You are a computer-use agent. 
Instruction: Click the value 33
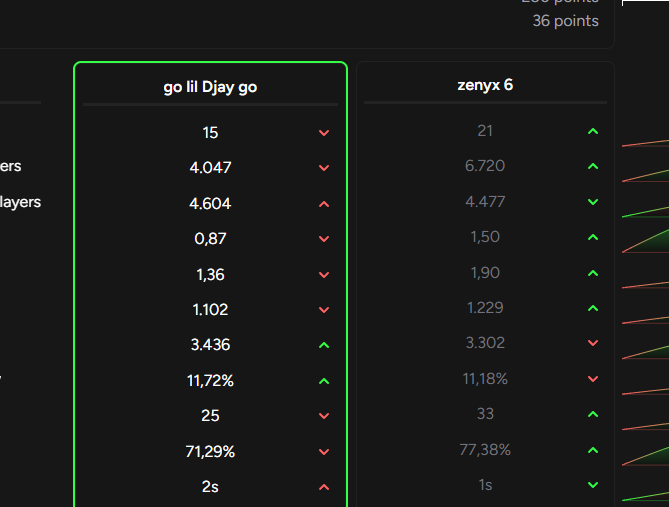click(485, 414)
